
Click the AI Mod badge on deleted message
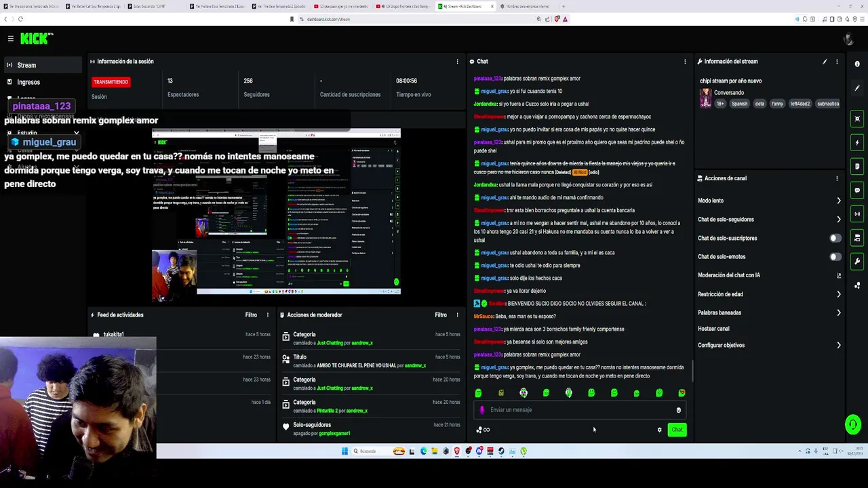(x=580, y=172)
